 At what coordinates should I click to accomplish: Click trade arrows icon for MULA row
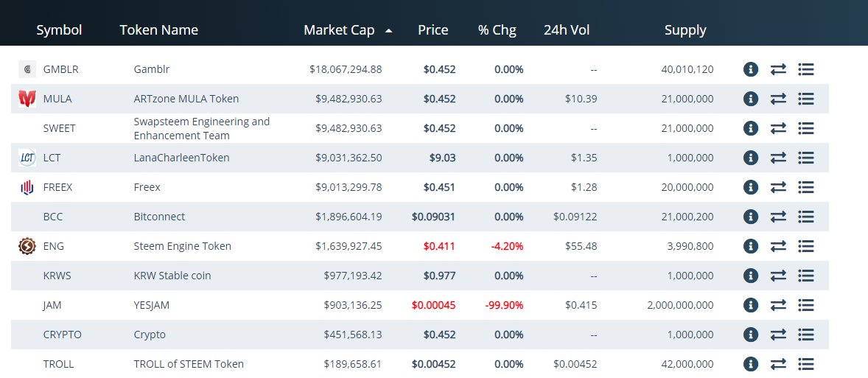(778, 99)
